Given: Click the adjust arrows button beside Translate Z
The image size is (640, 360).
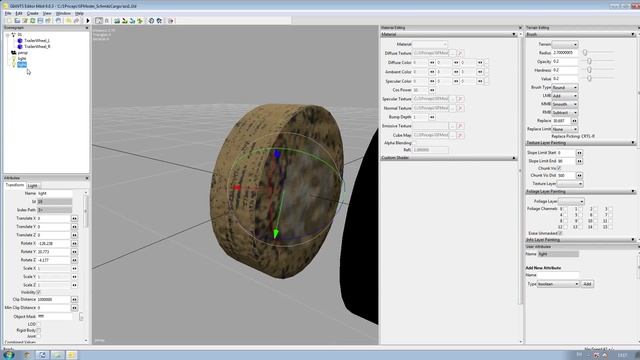Looking at the screenshot, I should tap(74, 235).
